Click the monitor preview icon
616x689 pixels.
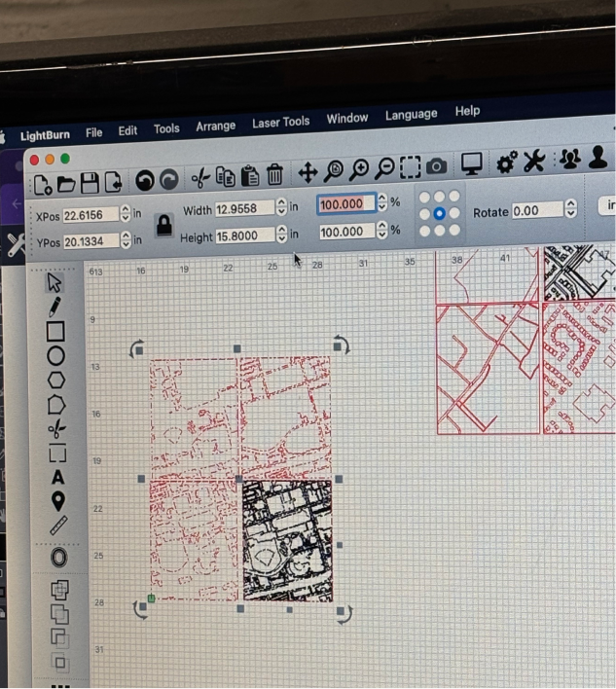[472, 163]
